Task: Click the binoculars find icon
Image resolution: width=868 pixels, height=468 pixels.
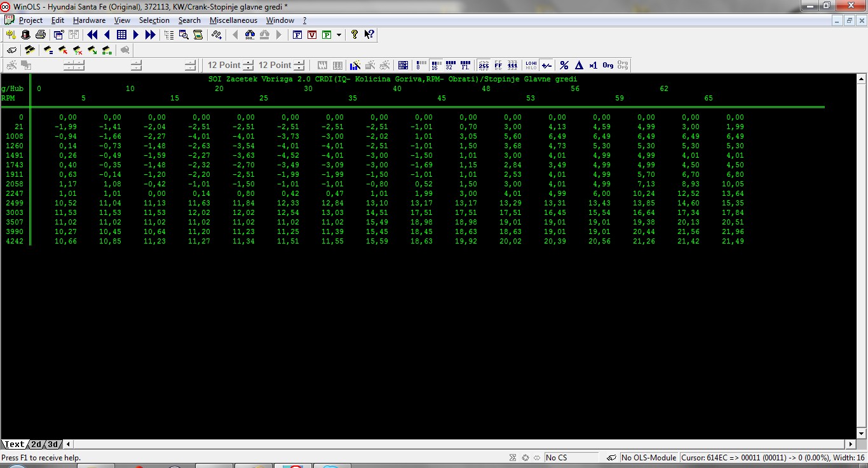Action: 250,35
